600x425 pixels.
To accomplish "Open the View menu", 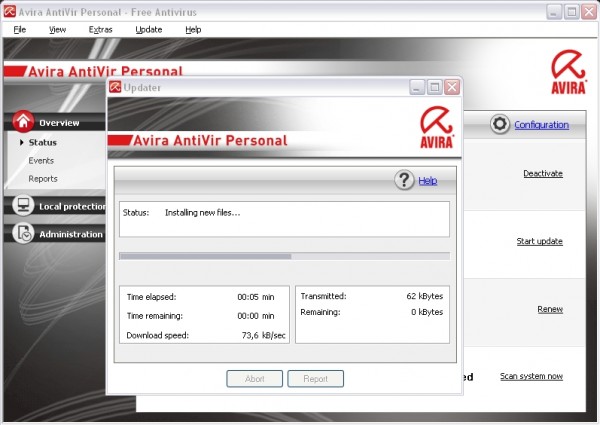I will click(57, 29).
